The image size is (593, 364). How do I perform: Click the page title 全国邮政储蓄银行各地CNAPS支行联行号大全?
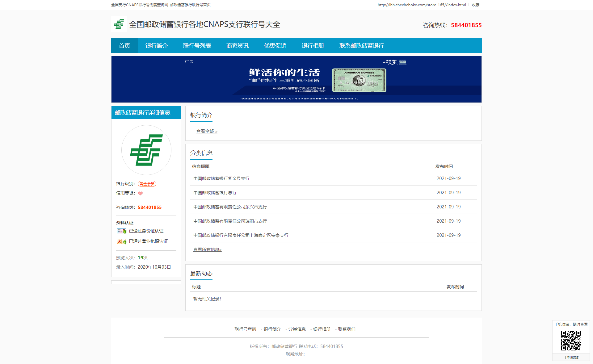[x=204, y=24]
